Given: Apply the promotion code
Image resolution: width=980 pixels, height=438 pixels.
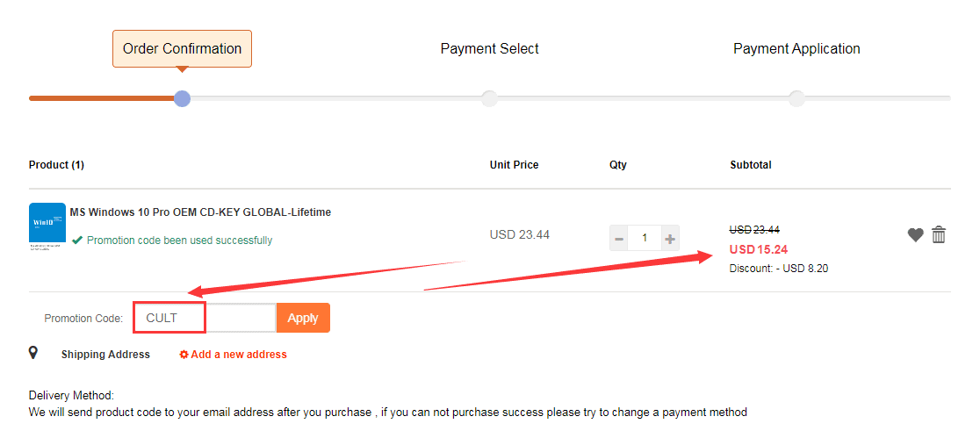Looking at the screenshot, I should point(303,318).
